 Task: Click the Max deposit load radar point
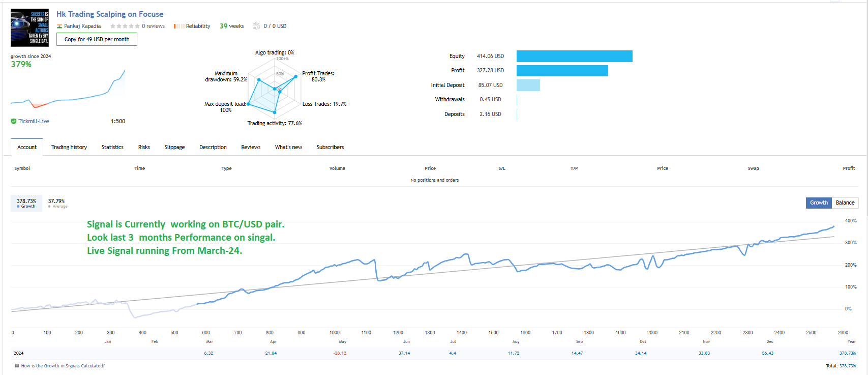pos(248,104)
